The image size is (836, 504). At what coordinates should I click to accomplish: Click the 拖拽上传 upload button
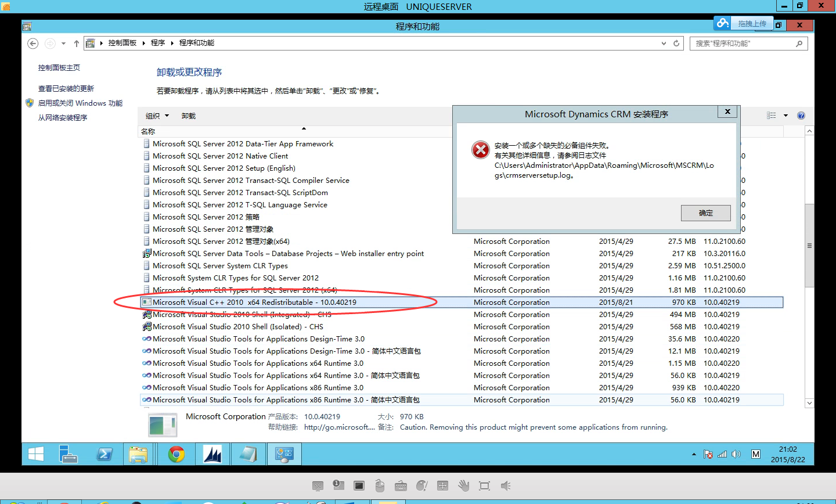pyautogui.click(x=752, y=24)
